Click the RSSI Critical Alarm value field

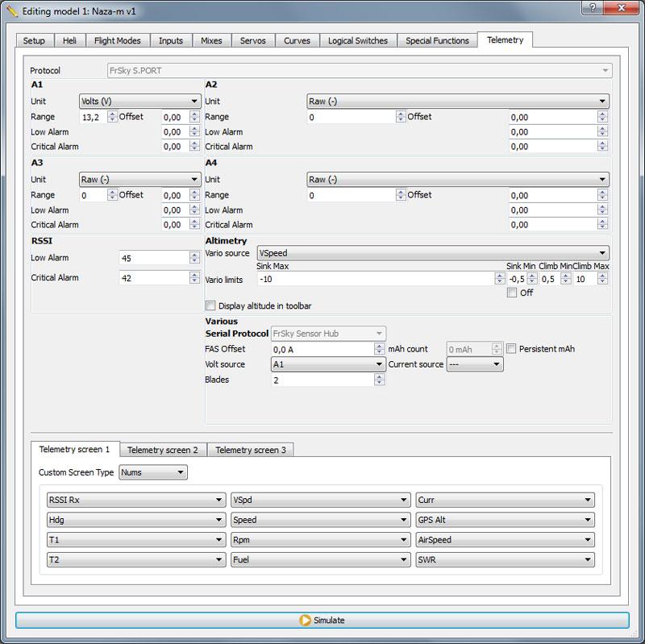[153, 277]
